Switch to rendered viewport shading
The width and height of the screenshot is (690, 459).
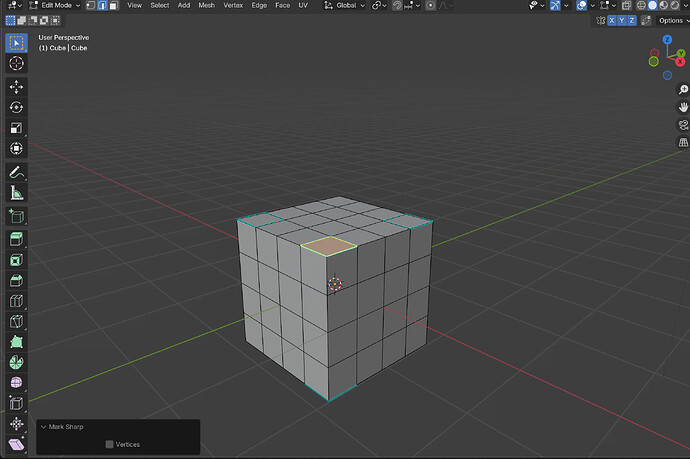675,5
